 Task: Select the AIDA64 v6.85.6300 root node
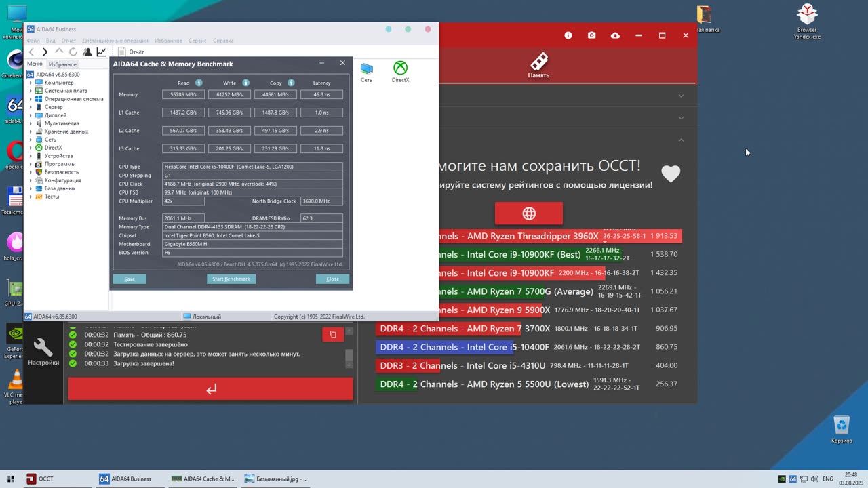tap(58, 75)
